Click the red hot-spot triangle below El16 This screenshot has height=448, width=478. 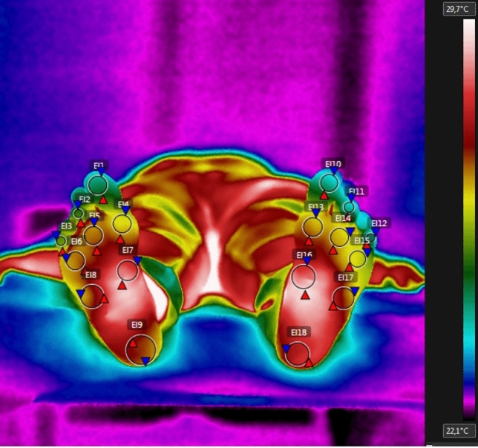tap(305, 294)
